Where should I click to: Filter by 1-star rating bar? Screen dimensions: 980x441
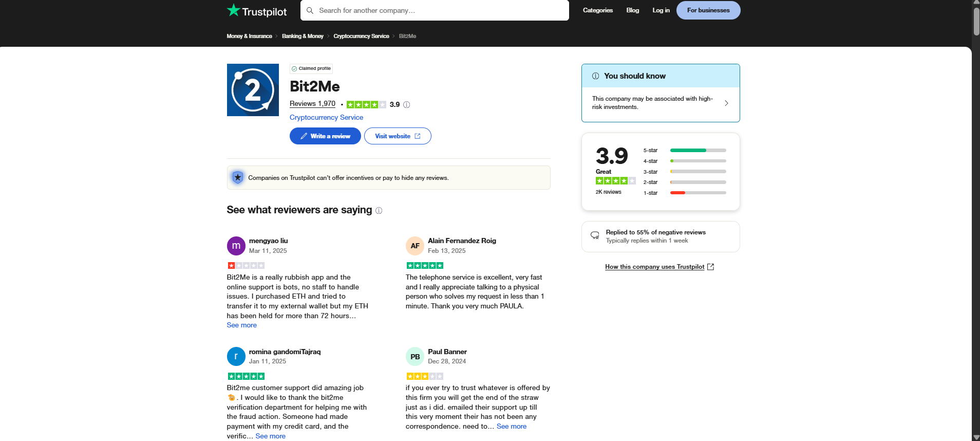[x=685, y=193]
